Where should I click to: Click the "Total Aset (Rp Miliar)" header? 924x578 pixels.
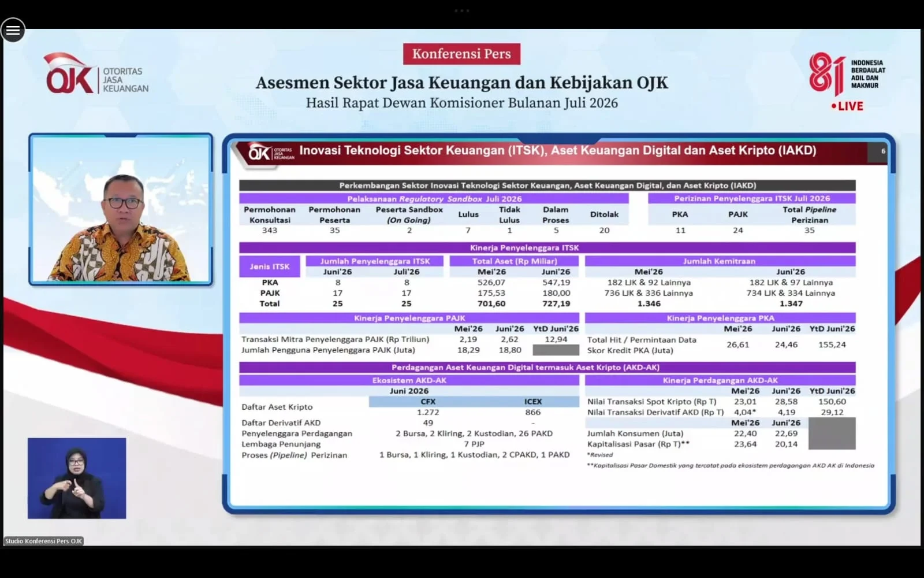[515, 261]
